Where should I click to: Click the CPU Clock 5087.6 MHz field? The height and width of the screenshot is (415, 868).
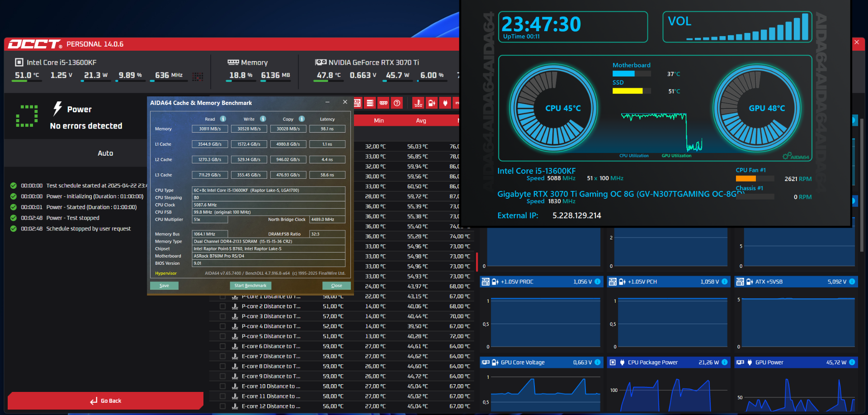(x=269, y=205)
